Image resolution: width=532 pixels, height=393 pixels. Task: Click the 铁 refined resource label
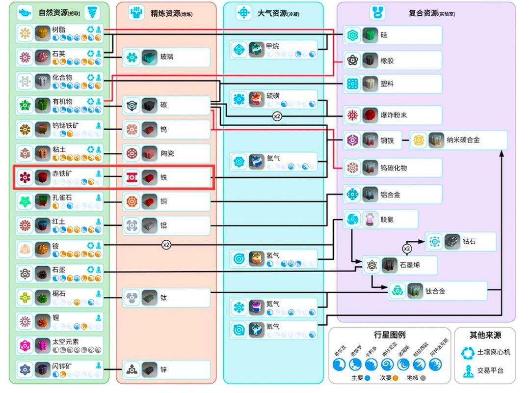click(x=163, y=177)
